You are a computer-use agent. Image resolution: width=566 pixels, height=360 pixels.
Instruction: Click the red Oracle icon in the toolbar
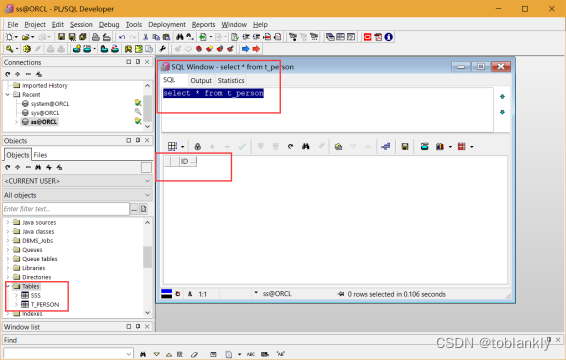[x=367, y=37]
